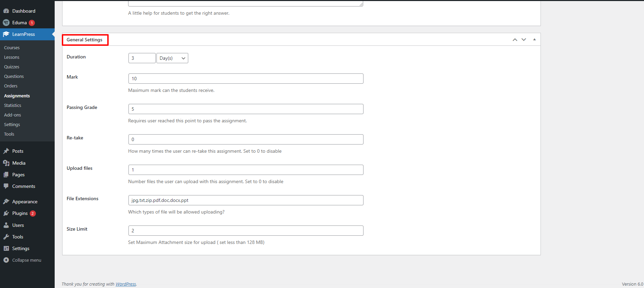This screenshot has width=644, height=288.
Task: Click the Size Limit input field
Action: pos(246,231)
